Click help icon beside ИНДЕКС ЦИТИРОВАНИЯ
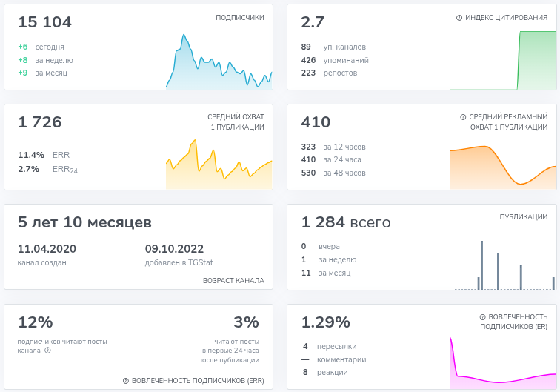The width and height of the screenshot is (560, 392). pos(459,18)
